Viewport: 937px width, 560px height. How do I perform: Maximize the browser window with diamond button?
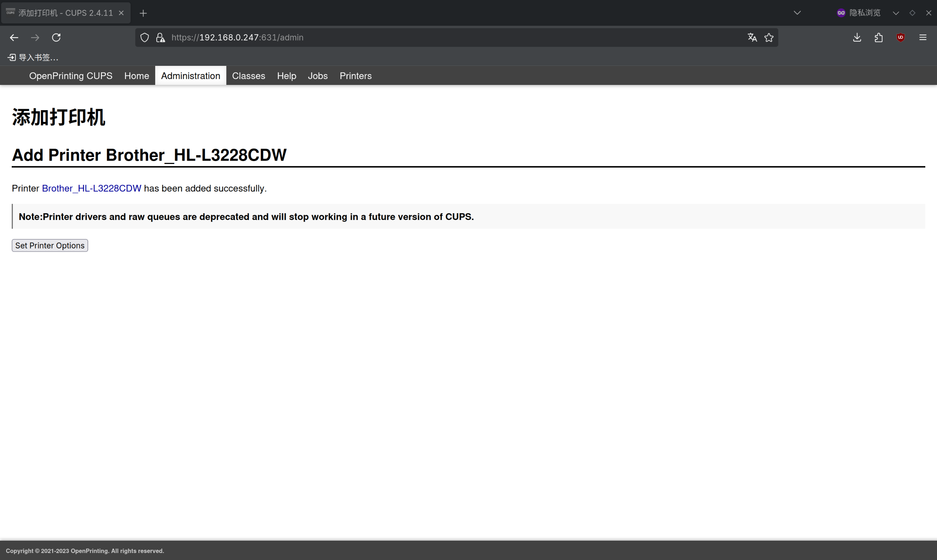tap(912, 13)
